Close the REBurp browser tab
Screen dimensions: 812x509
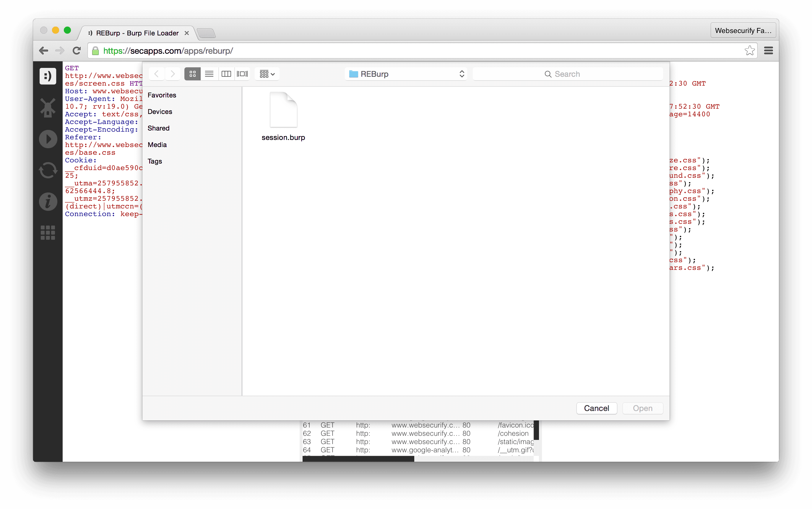coord(187,33)
